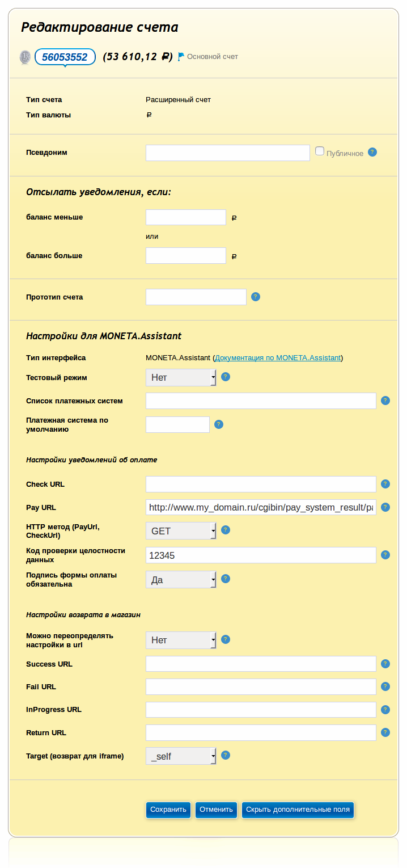Open the HTTP метод GET dropdown
The height and width of the screenshot is (868, 407).
(181, 531)
